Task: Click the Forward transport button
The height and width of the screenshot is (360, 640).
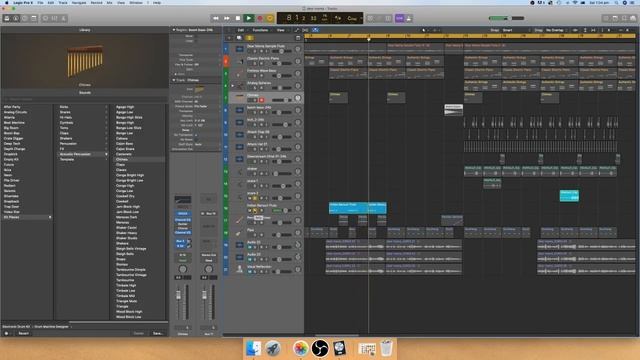Action: tap(227, 18)
